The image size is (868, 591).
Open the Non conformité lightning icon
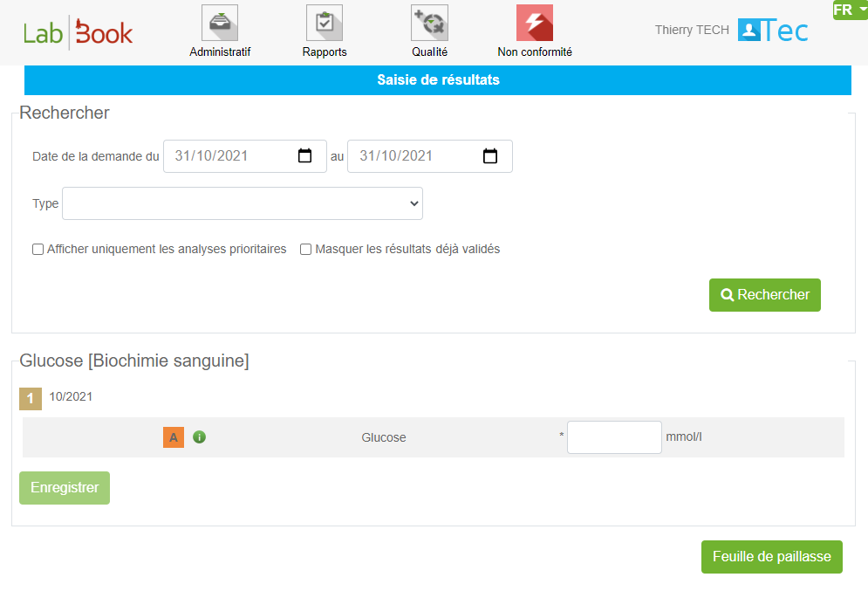point(534,24)
